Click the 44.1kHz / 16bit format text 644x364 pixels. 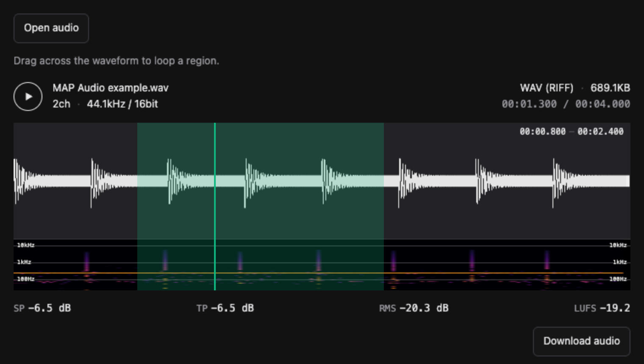pyautogui.click(x=122, y=104)
